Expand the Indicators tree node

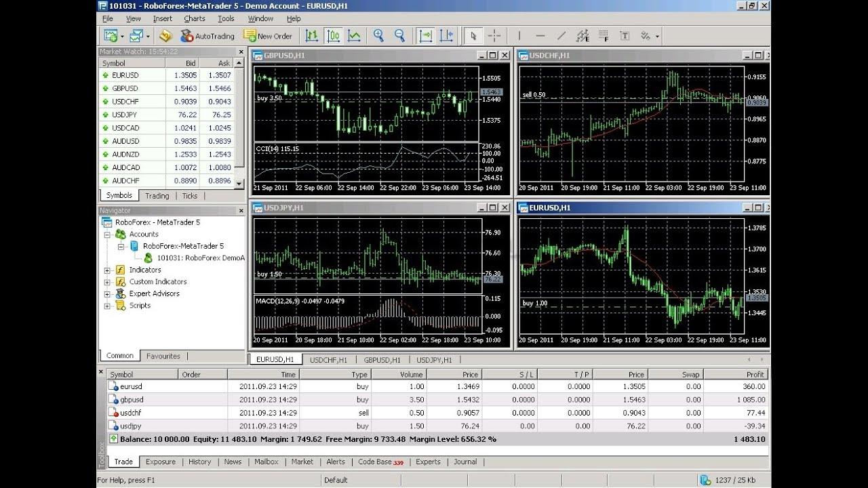coord(107,270)
